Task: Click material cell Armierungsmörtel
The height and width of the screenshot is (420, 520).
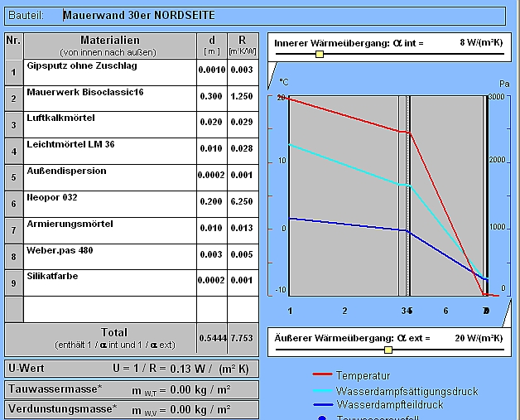Action: (110, 230)
